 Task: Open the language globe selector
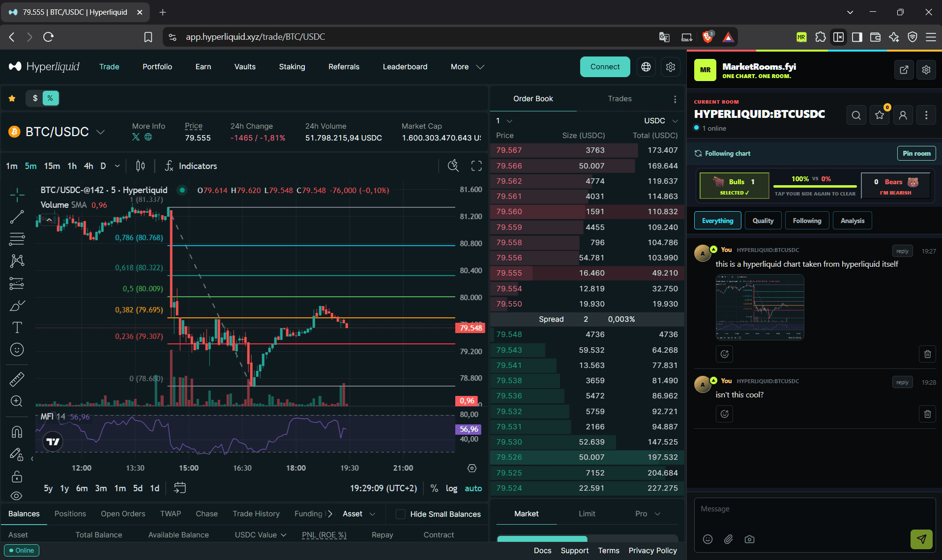click(x=646, y=67)
